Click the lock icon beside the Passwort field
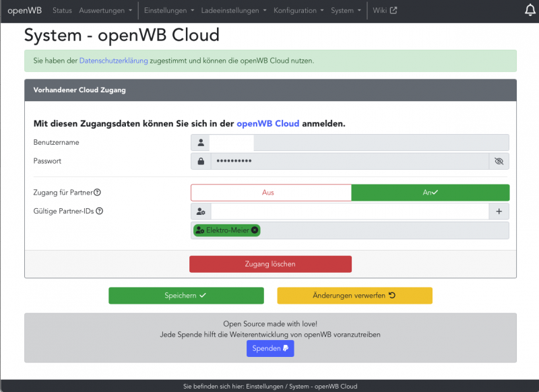 (x=199, y=161)
